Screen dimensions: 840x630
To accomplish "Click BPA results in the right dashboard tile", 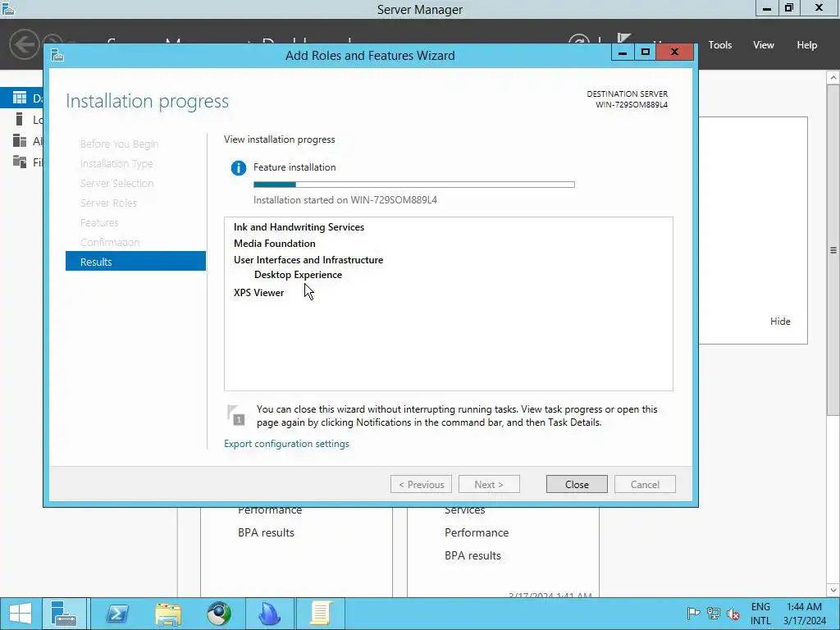I will pos(473,555).
